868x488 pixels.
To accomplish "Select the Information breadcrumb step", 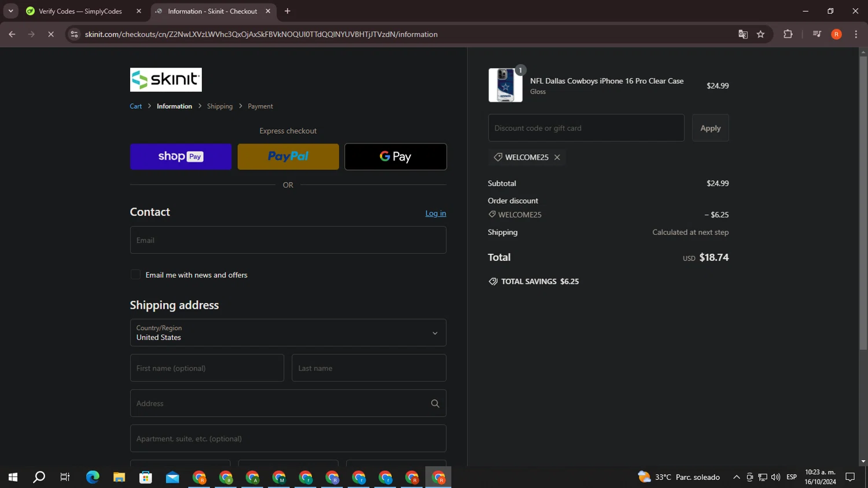I will 174,106.
